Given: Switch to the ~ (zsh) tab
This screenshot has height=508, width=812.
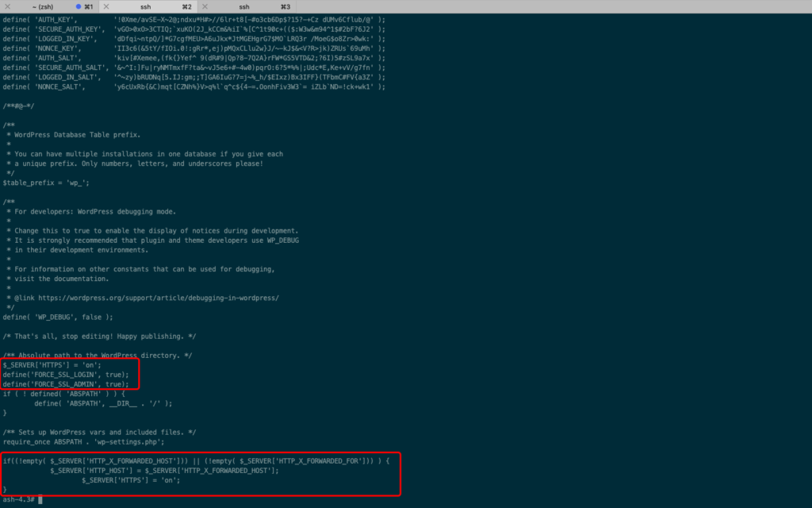Looking at the screenshot, I should coord(44,6).
